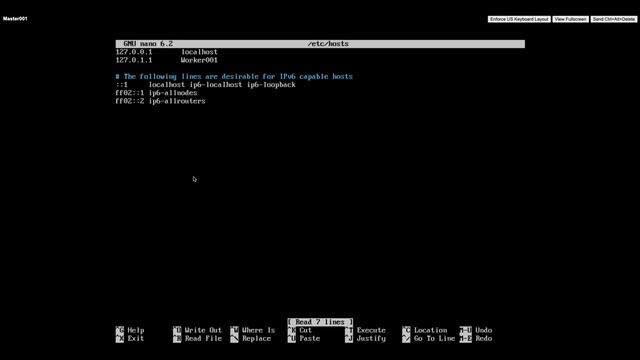Click the Replace shortcut label

pyautogui.click(x=256, y=338)
